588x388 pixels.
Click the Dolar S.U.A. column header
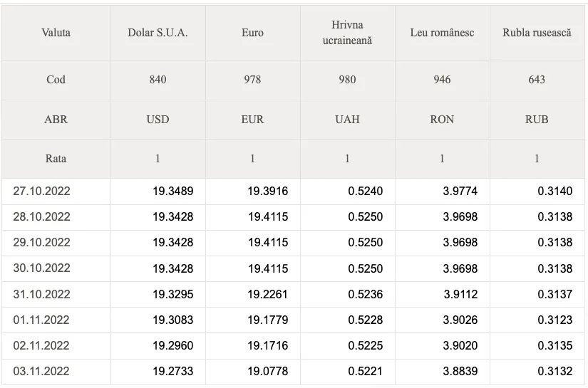pos(158,33)
